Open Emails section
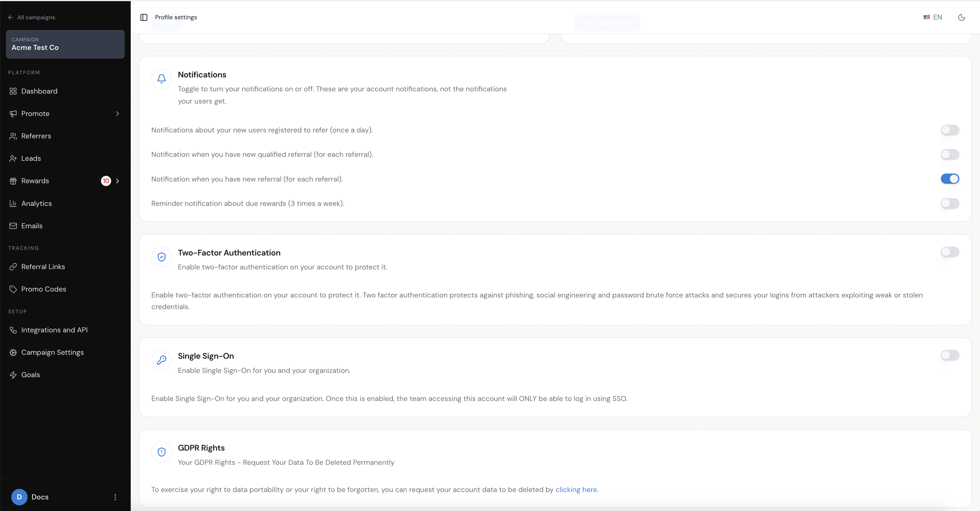Image resolution: width=980 pixels, height=511 pixels. [65, 226]
